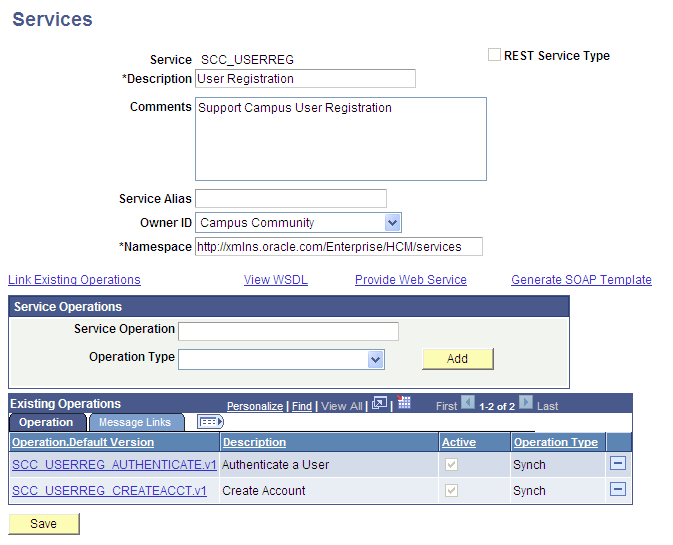Toggle Active checkbox for Create Account

pyautogui.click(x=451, y=490)
